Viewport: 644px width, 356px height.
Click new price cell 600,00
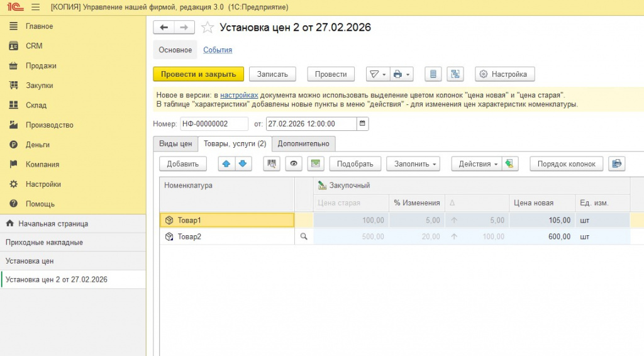(x=542, y=237)
